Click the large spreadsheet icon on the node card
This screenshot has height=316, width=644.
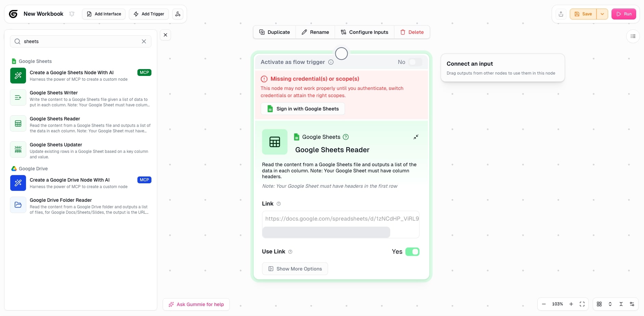(275, 142)
